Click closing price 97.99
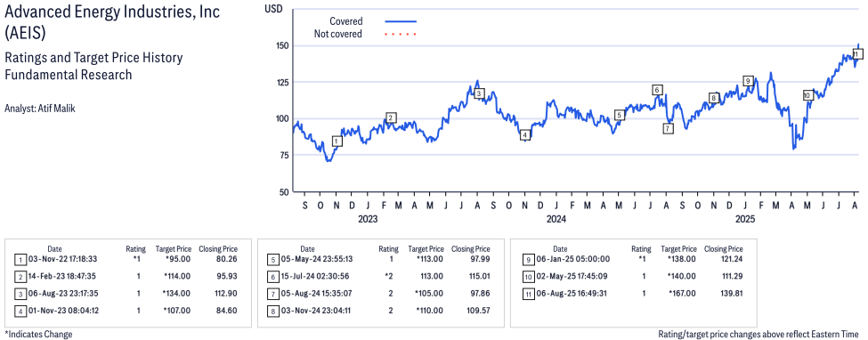The image size is (868, 340). click(x=481, y=259)
